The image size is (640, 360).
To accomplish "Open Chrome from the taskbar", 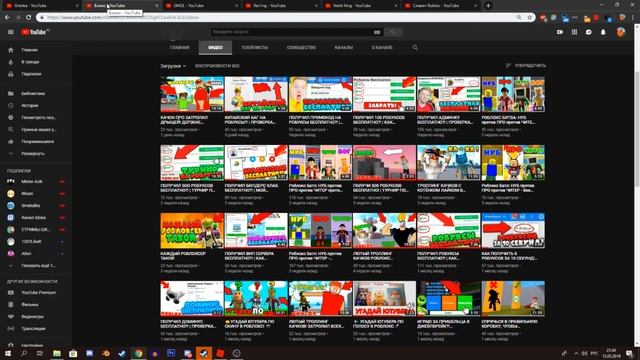I will point(138,353).
